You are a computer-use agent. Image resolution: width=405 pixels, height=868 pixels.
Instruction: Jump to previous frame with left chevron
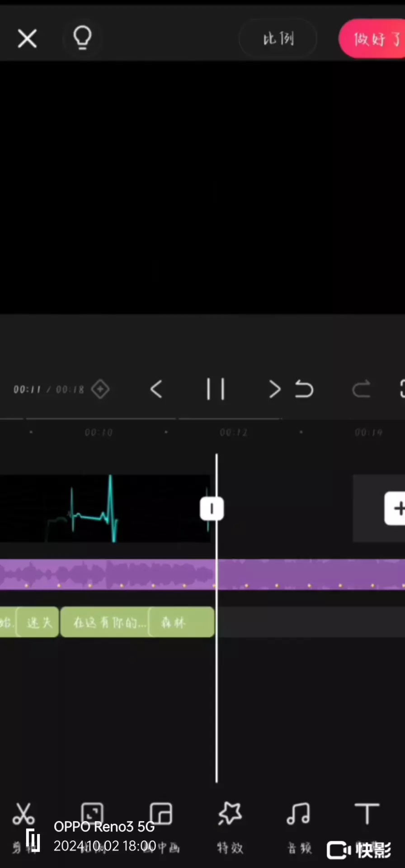156,389
